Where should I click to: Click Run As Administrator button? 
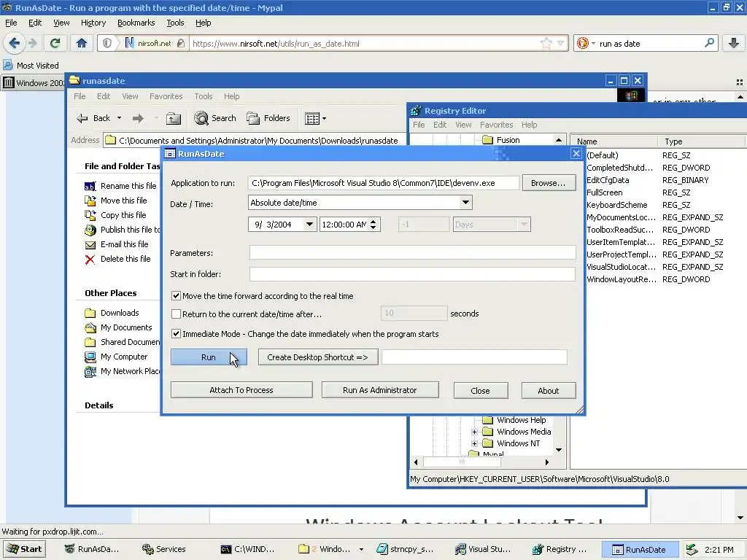pos(380,390)
